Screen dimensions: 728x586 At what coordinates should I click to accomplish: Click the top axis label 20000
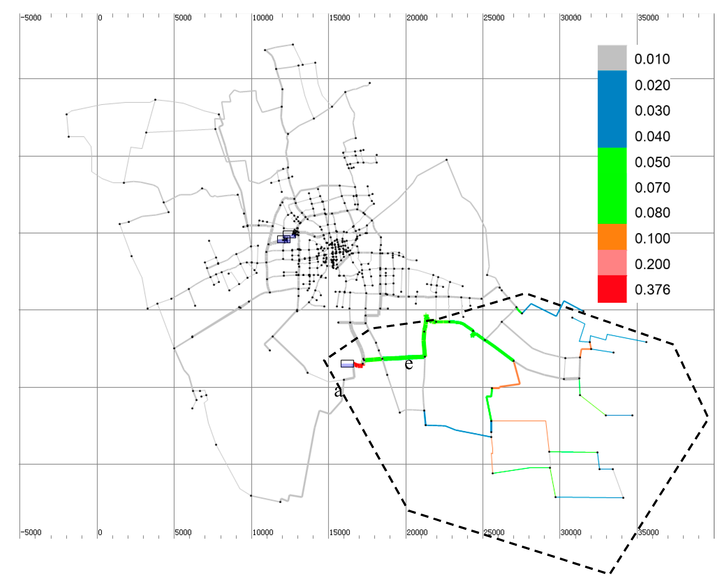417,18
